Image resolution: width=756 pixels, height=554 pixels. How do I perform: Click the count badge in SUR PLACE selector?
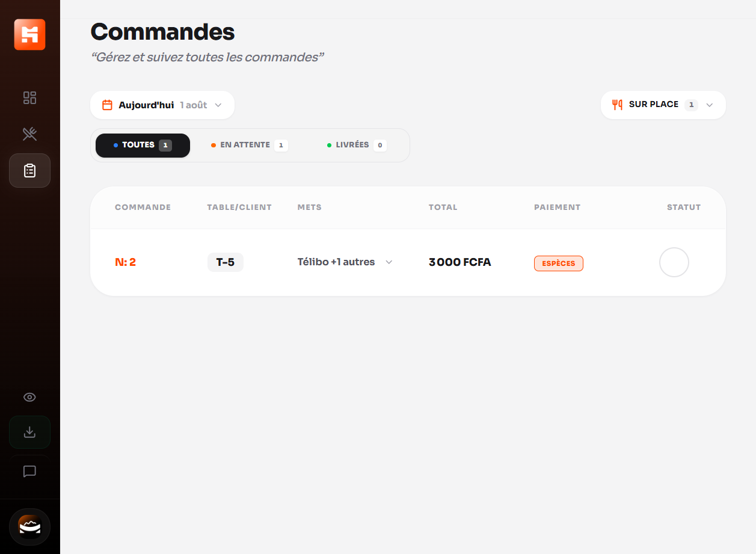point(692,105)
